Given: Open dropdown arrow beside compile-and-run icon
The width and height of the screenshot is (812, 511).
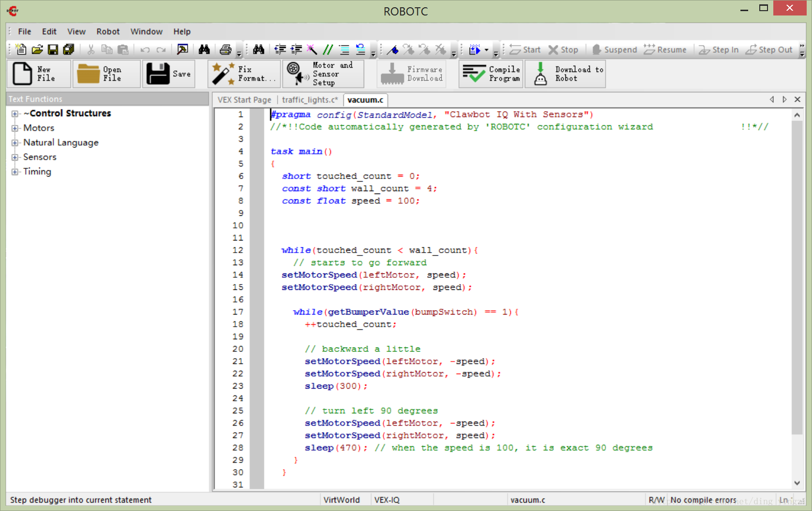Looking at the screenshot, I should tap(487, 49).
